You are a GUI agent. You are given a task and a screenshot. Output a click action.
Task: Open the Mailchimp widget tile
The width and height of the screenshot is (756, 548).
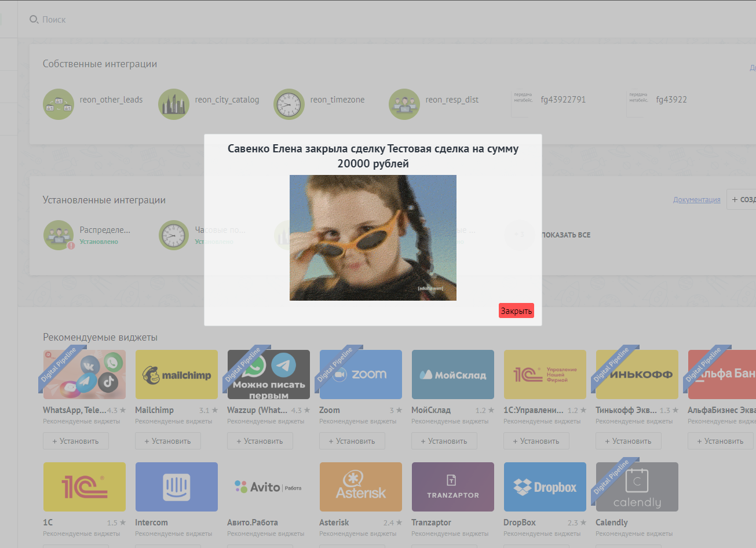coord(177,374)
